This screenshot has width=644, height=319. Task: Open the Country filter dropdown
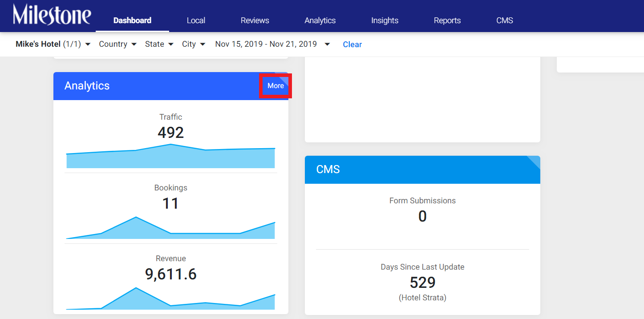click(x=117, y=44)
